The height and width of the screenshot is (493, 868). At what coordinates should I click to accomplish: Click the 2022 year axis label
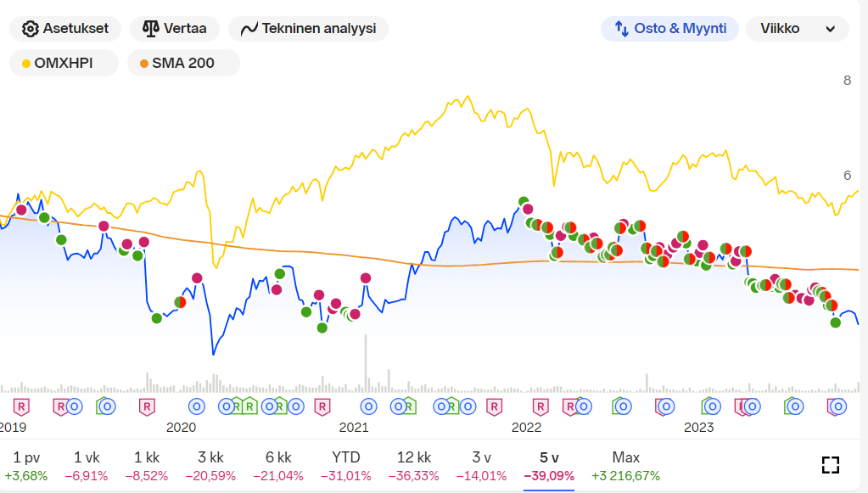click(x=526, y=428)
